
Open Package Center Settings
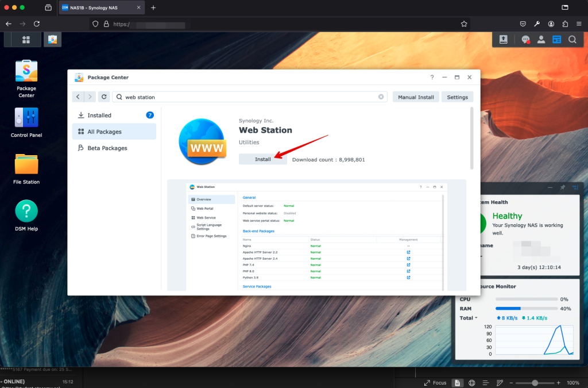(458, 97)
